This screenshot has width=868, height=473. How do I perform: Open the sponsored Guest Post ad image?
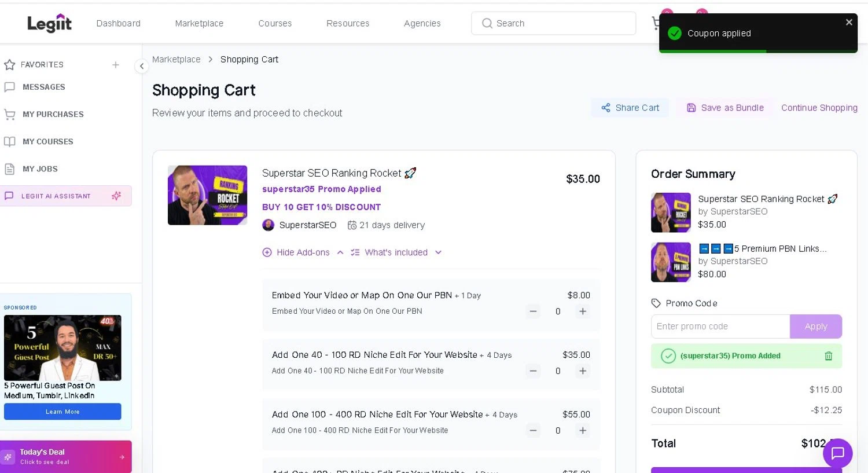point(62,347)
